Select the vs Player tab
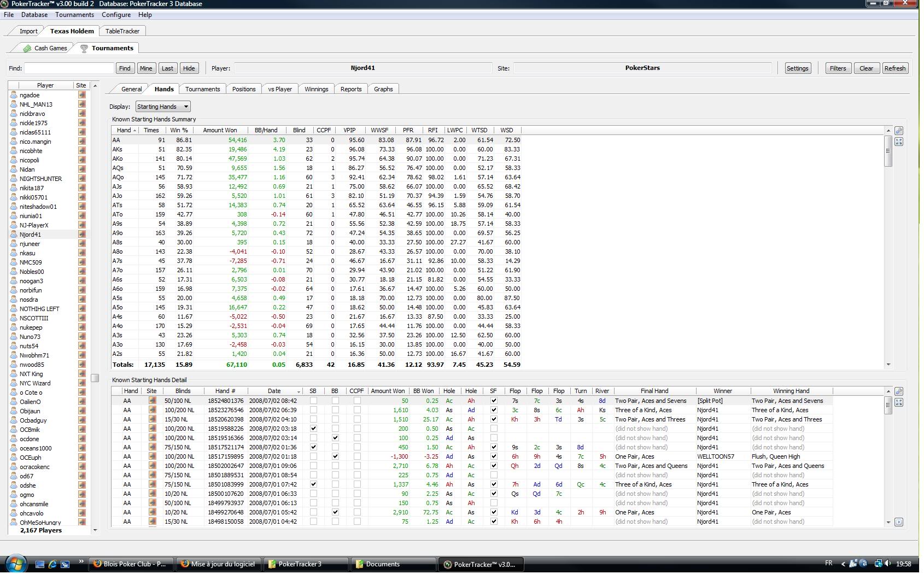 [x=280, y=89]
